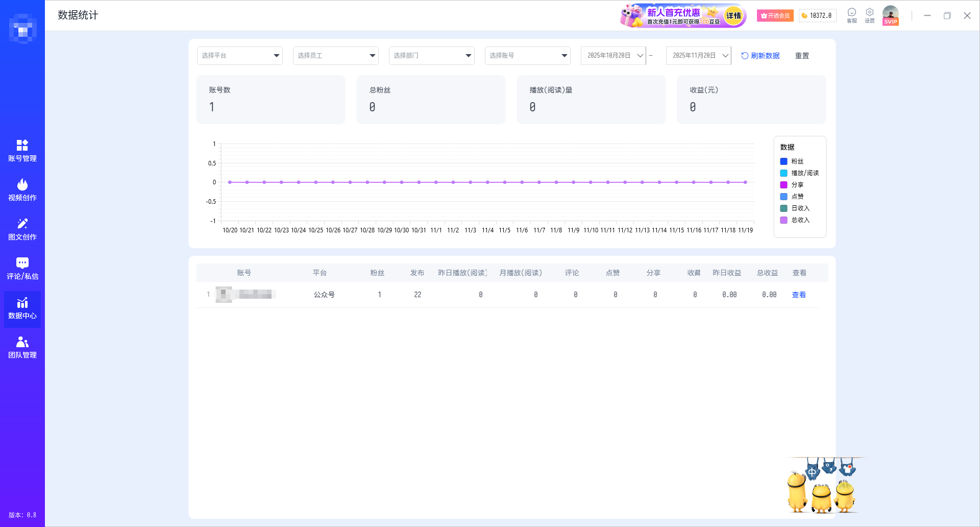Select 团队管理 people icon in sidebar

22,347
